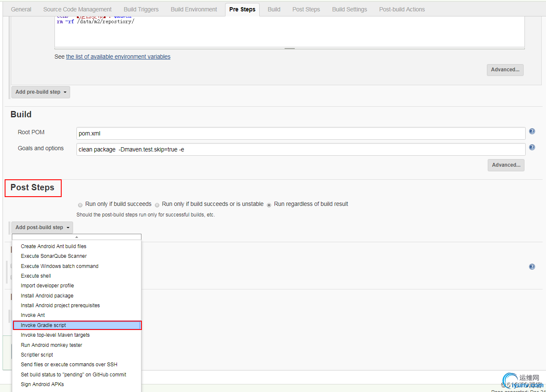Select Run only if build succeeds or is unstable
This screenshot has width=546, height=392.
coord(157,205)
